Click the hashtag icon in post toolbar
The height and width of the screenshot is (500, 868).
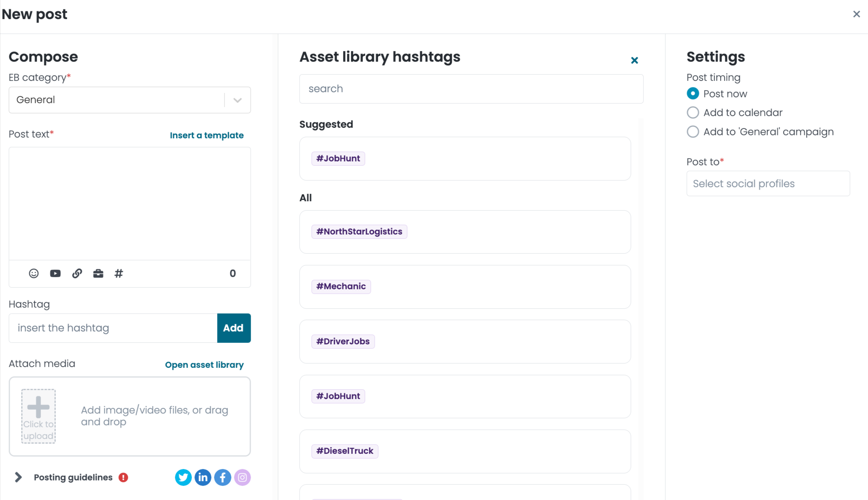click(x=119, y=274)
